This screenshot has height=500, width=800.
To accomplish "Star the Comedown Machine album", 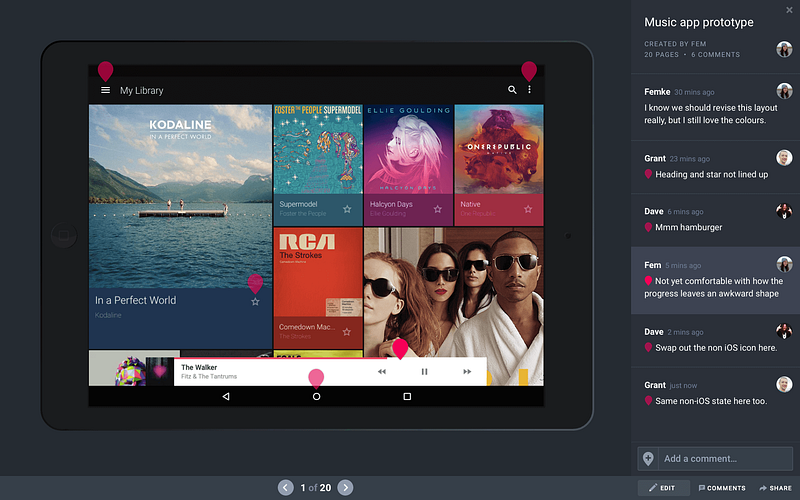I will 346,332.
